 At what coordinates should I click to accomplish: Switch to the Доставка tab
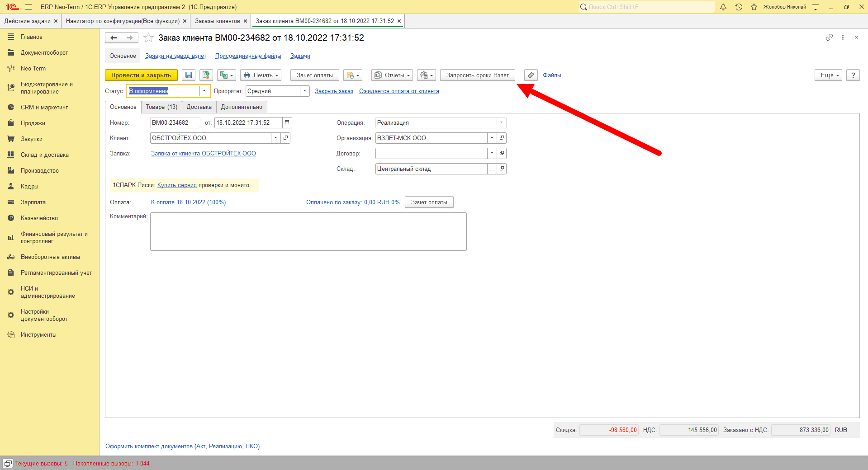coord(199,107)
